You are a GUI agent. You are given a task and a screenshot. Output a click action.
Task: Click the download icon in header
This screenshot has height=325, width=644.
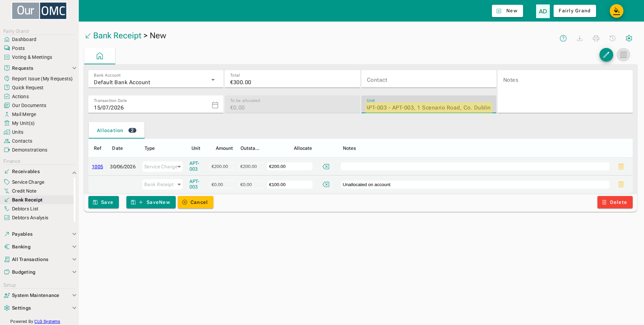[x=580, y=38]
